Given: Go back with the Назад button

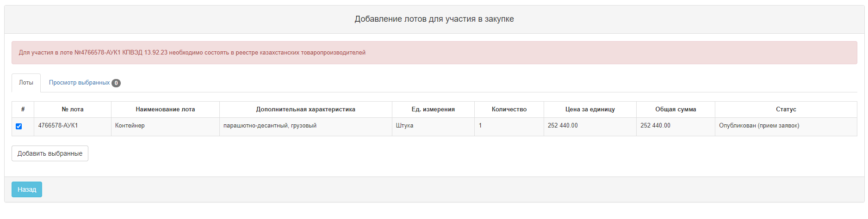Looking at the screenshot, I should [27, 189].
